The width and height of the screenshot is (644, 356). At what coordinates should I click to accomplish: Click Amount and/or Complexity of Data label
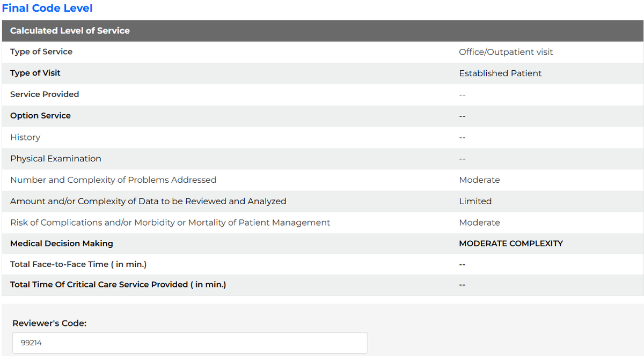(148, 202)
